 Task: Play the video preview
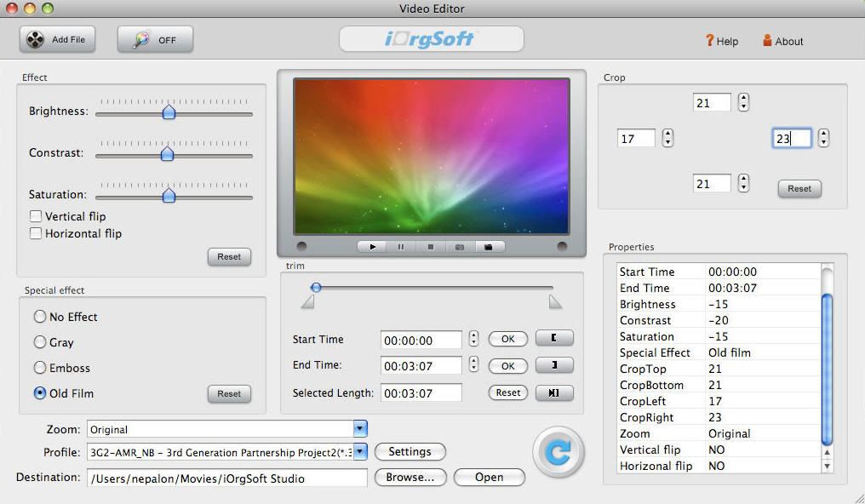point(372,247)
